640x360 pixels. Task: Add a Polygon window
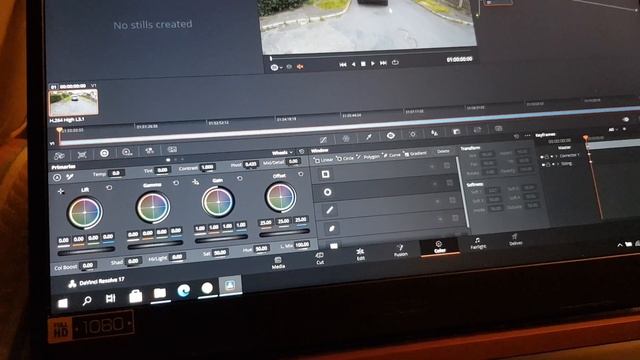point(368,157)
